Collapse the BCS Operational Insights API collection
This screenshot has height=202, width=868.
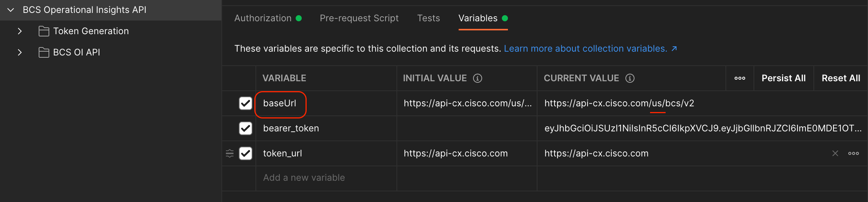11,10
